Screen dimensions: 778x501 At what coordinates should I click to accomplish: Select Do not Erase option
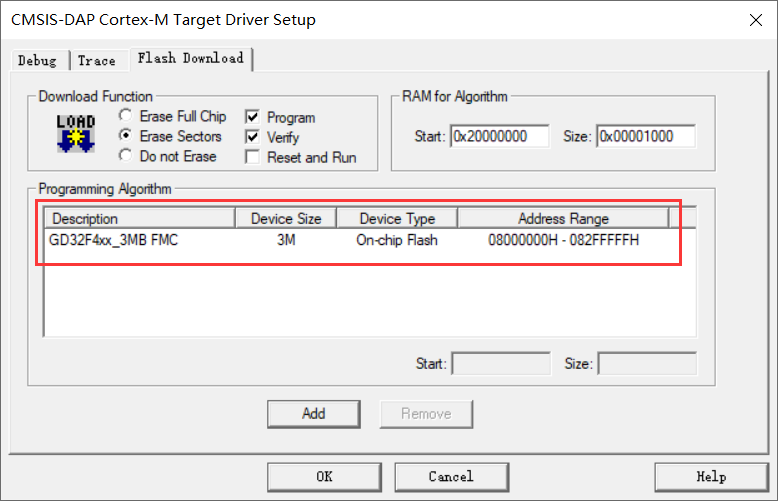click(x=126, y=156)
